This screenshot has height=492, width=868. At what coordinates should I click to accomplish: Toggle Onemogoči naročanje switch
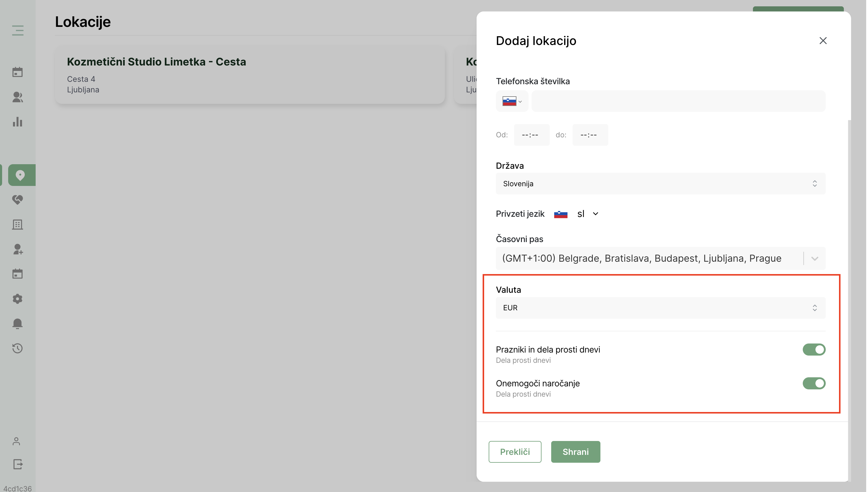coord(814,383)
